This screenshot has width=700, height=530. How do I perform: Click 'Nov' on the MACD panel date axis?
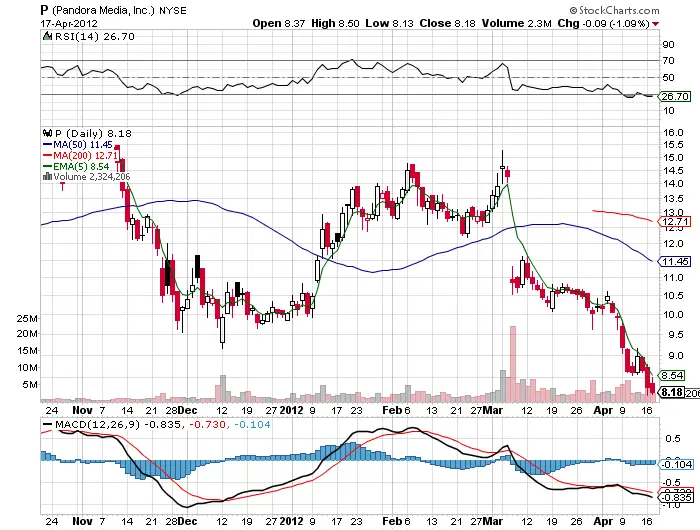pyautogui.click(x=82, y=521)
